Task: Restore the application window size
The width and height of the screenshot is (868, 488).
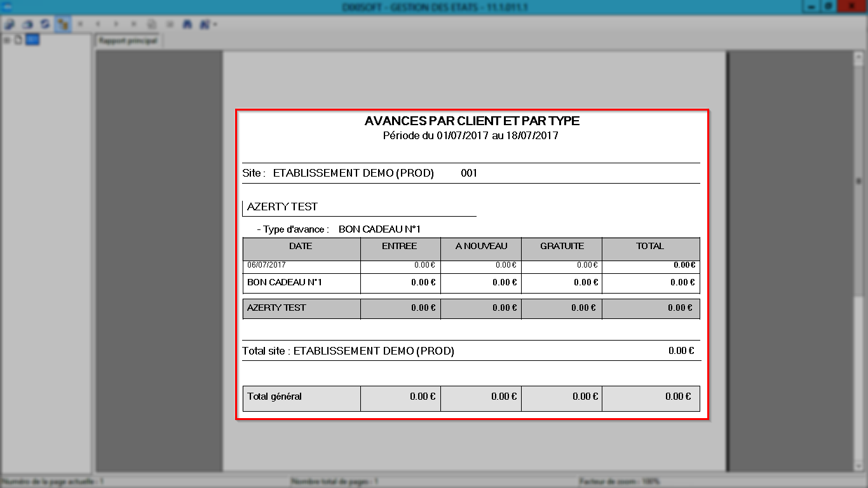Action: point(829,6)
